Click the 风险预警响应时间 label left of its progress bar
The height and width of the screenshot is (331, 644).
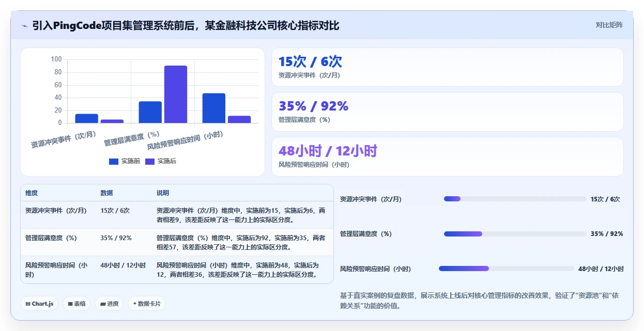click(x=375, y=269)
